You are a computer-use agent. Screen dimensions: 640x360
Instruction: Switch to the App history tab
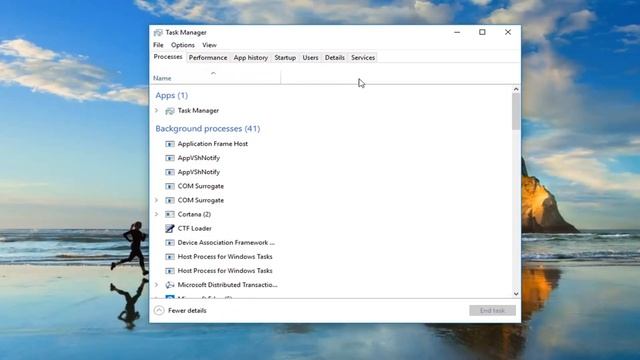click(x=251, y=58)
